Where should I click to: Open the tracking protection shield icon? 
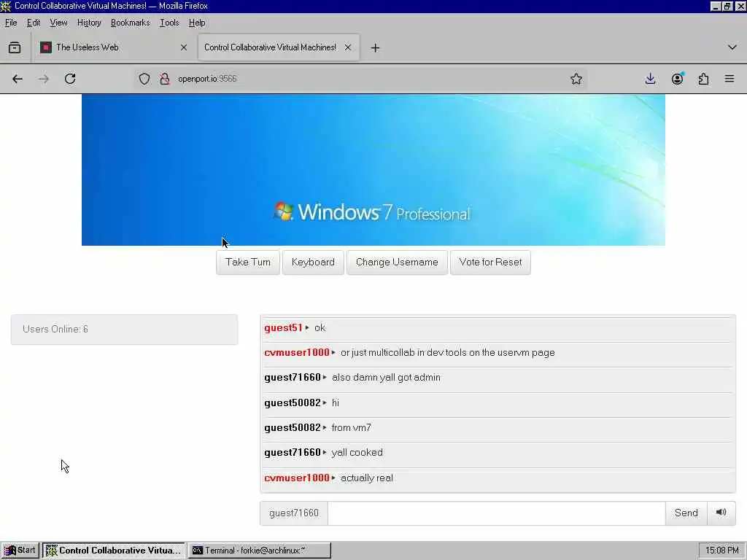pos(144,79)
